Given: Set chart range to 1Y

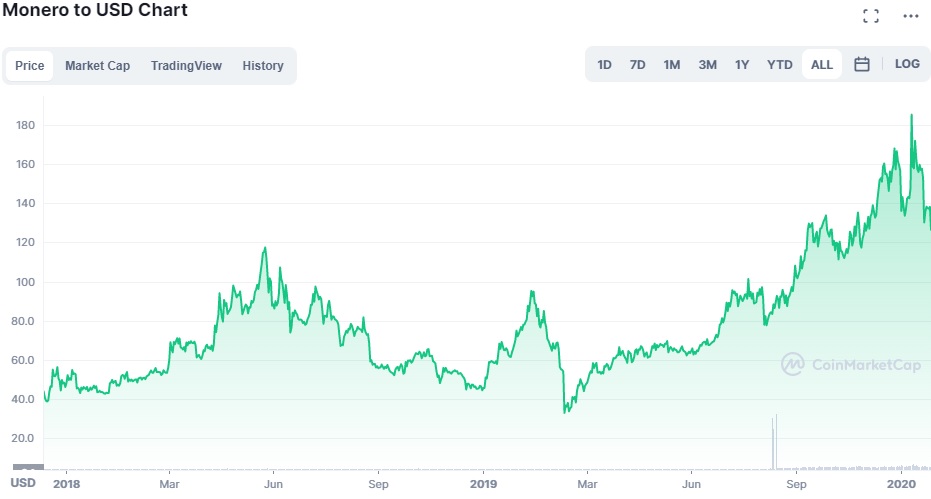Looking at the screenshot, I should click(x=742, y=65).
